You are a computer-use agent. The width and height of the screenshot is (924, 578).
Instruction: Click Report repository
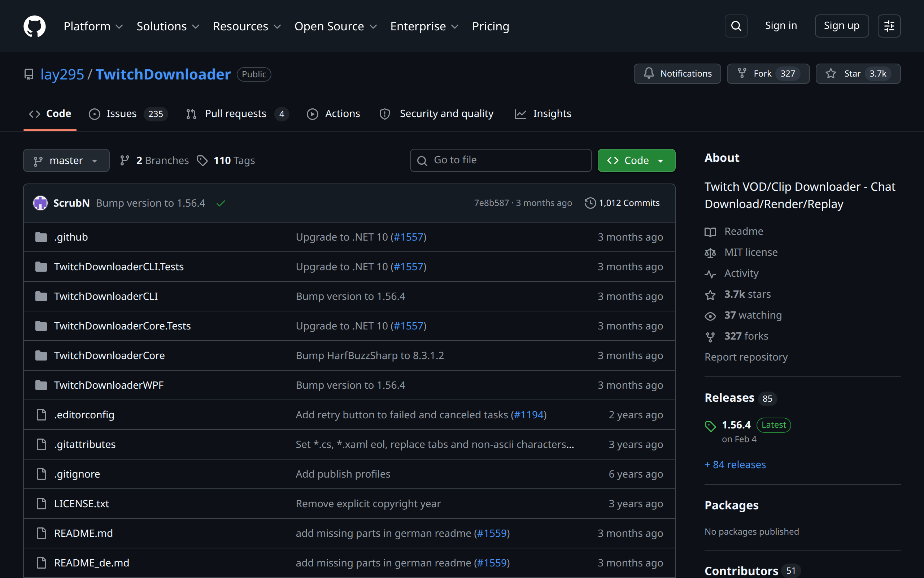point(746,357)
